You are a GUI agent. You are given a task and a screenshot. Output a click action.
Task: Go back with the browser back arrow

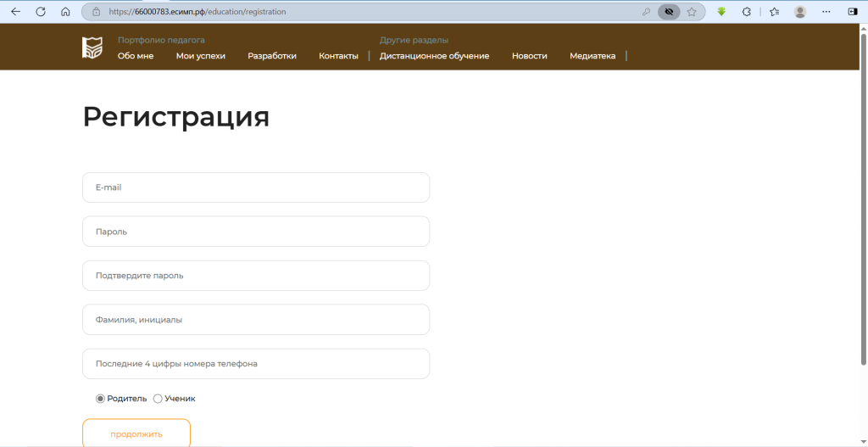tap(15, 12)
